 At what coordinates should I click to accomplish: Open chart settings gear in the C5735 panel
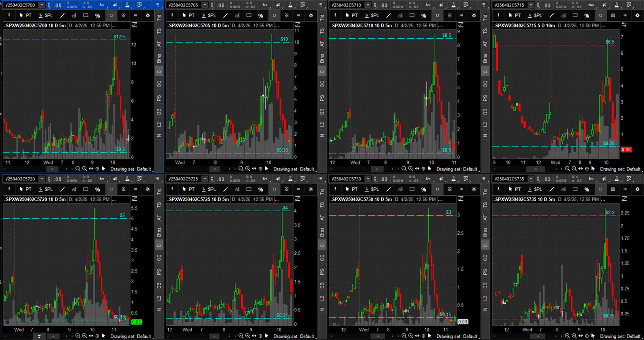coord(637,189)
